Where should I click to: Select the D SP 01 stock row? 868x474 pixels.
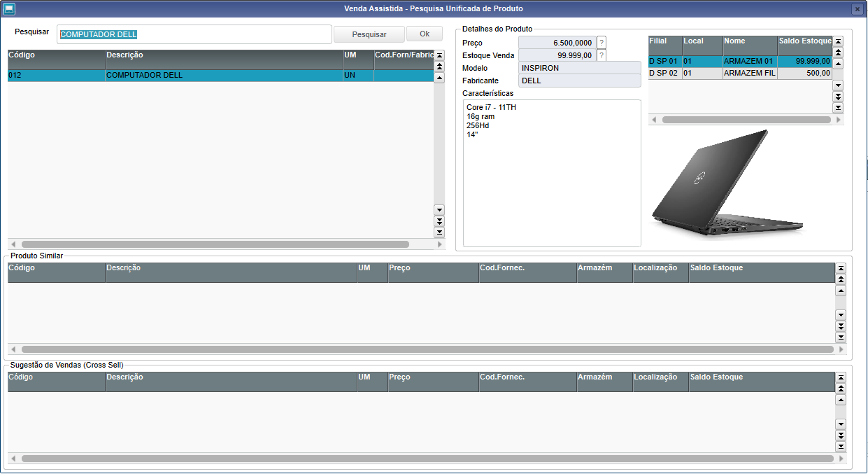pyautogui.click(x=741, y=62)
